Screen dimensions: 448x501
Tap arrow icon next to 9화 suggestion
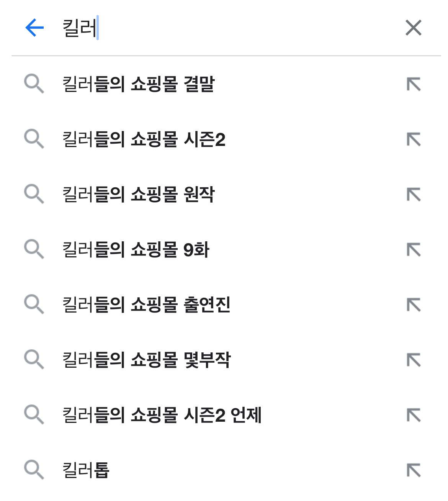point(414,249)
